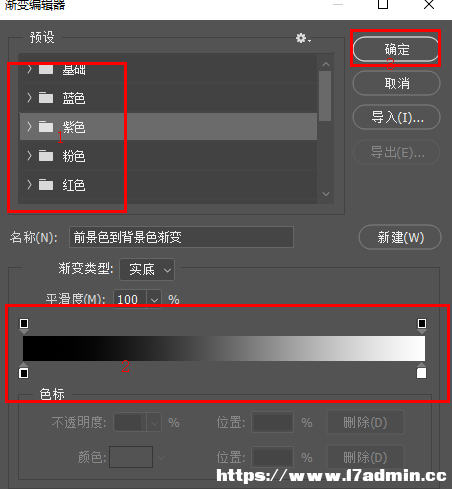Select the 粉色 folder icon
The width and height of the screenshot is (452, 489).
46,156
